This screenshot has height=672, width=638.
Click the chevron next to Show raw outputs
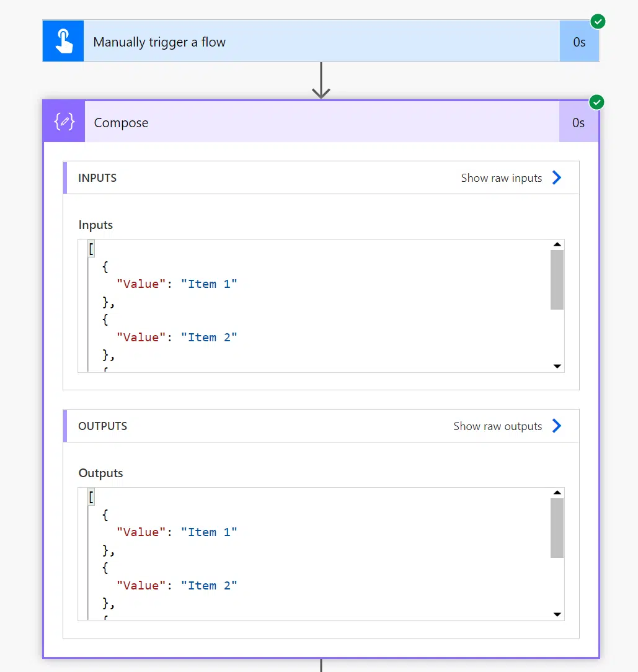(x=556, y=426)
